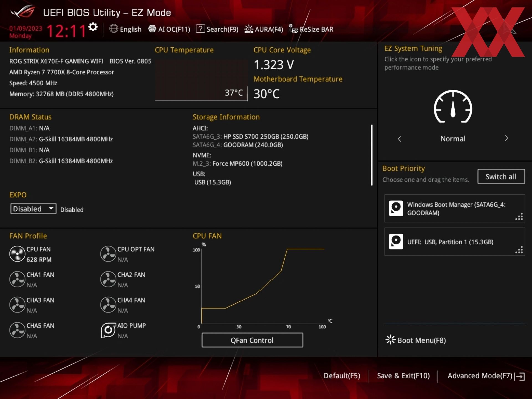Click USB (15.3GB) storage entry
This screenshot has height=399, width=532.
click(x=213, y=182)
